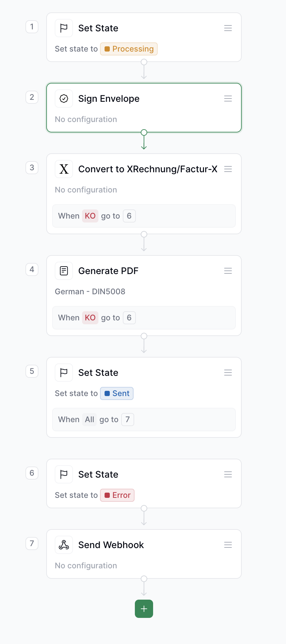Click the webhook icon on Send Webhook

(x=64, y=545)
